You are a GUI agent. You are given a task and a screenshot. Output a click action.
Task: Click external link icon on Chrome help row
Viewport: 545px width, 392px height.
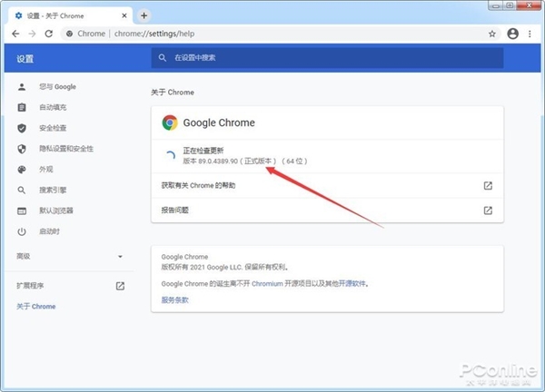[488, 185]
